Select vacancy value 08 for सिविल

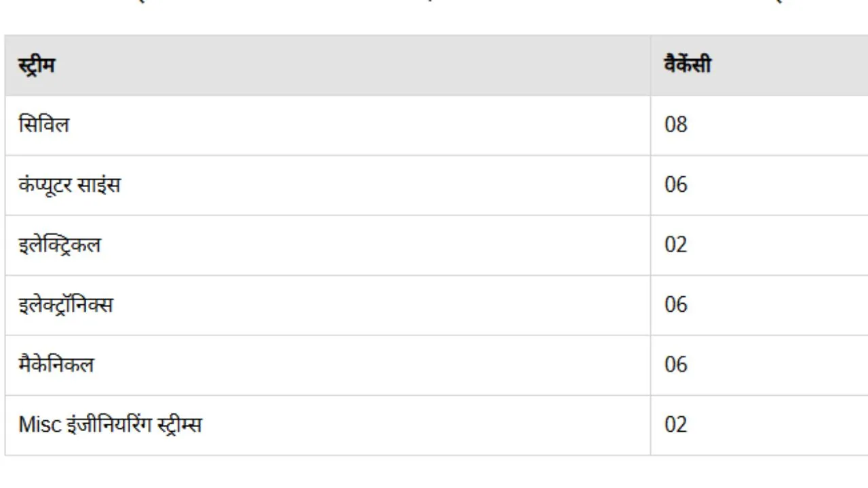pyautogui.click(x=759, y=125)
